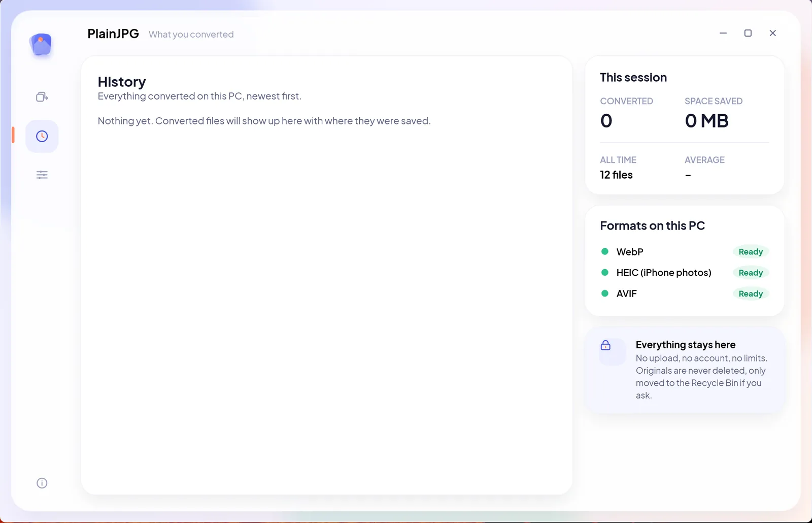Click the "SPACE SAVED" stat label

(x=714, y=101)
